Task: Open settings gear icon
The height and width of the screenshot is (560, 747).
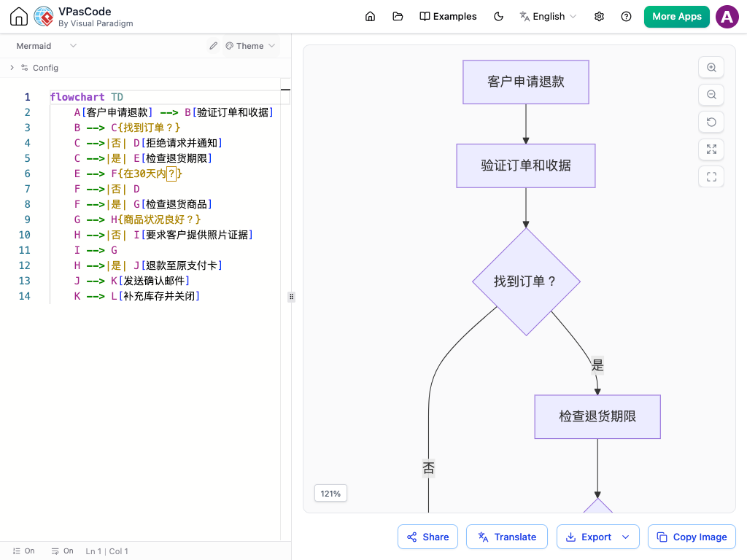Action: [600, 17]
